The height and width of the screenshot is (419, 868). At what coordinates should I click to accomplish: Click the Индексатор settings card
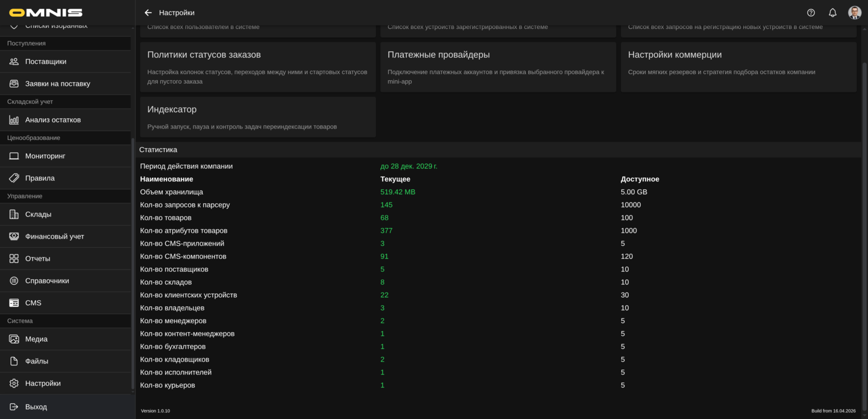click(x=258, y=117)
